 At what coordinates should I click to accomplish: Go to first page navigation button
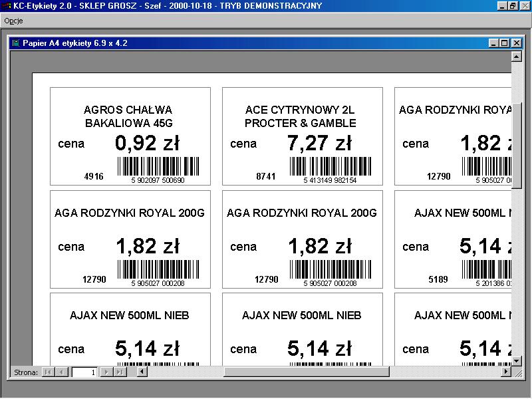tap(47, 372)
